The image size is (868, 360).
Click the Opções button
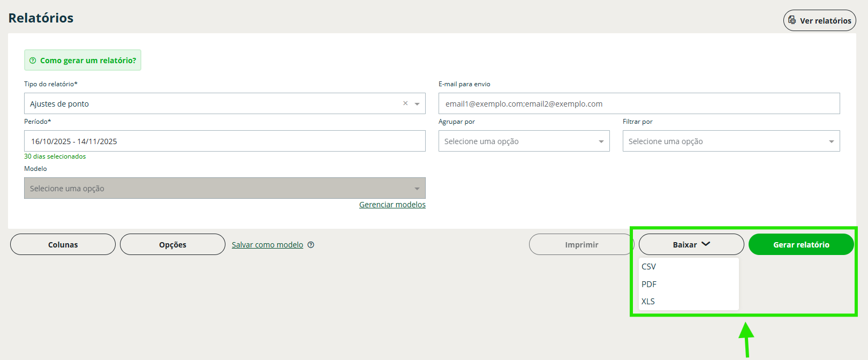(172, 245)
